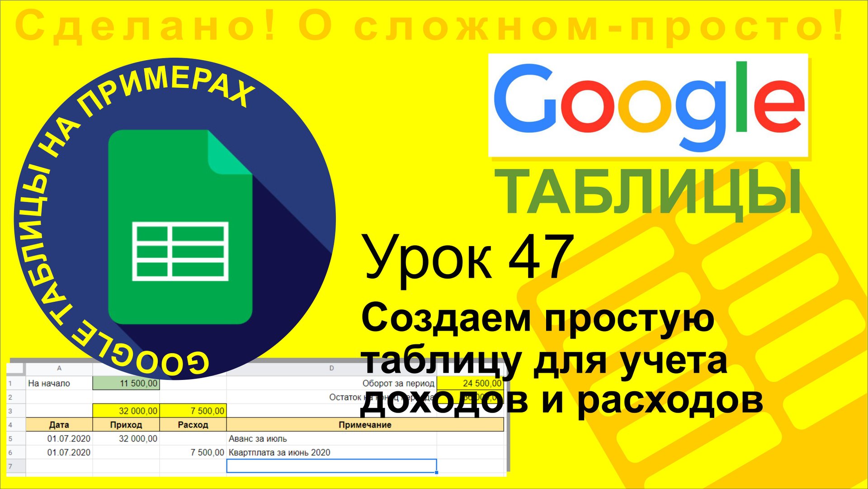This screenshot has width=868, height=489.
Task: Select row number 7
Action: tap(11, 465)
